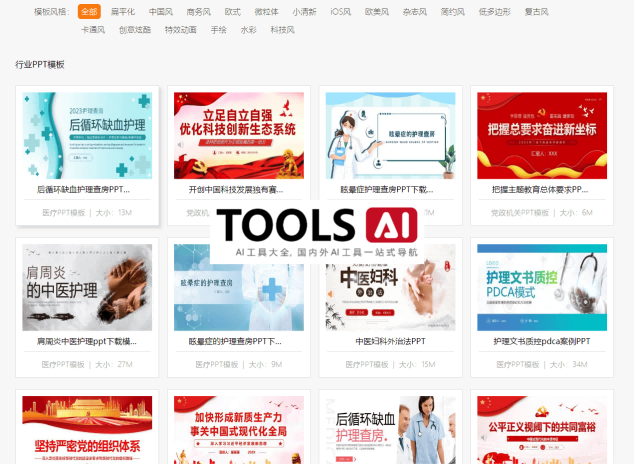Open 后循环缺血护理 template thumbnail in first row

[x=86, y=135]
